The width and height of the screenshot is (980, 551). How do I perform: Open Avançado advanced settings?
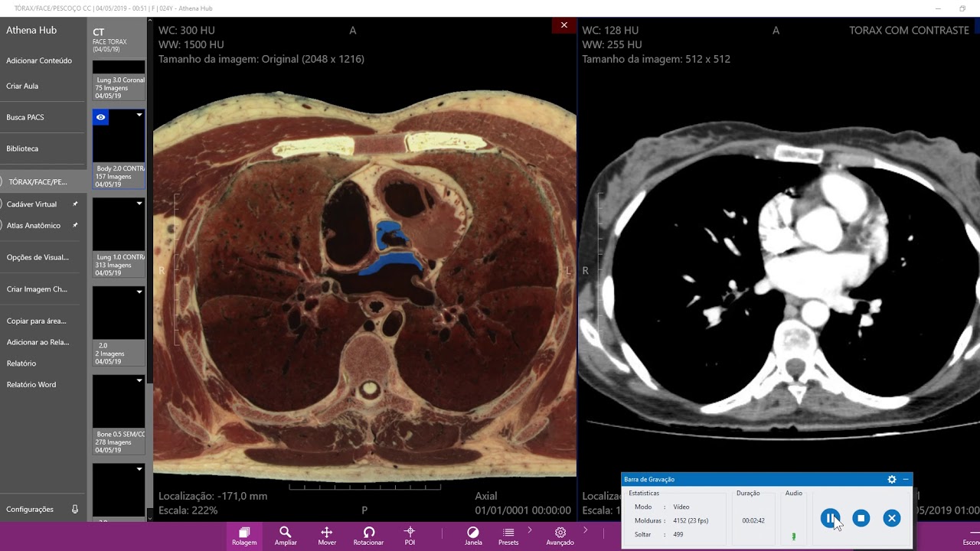[560, 536]
